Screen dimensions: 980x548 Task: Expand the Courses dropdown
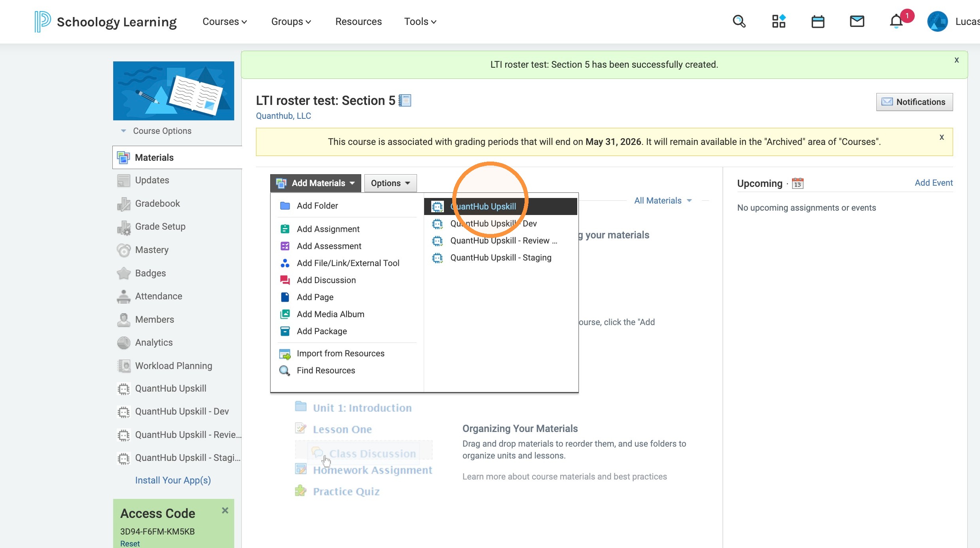click(225, 21)
